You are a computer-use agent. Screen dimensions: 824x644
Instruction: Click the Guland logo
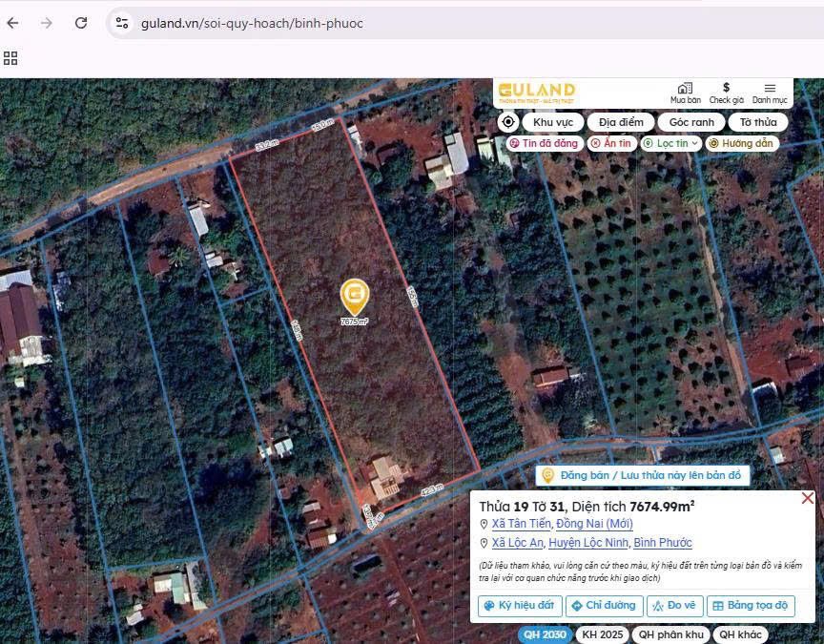coord(536,93)
